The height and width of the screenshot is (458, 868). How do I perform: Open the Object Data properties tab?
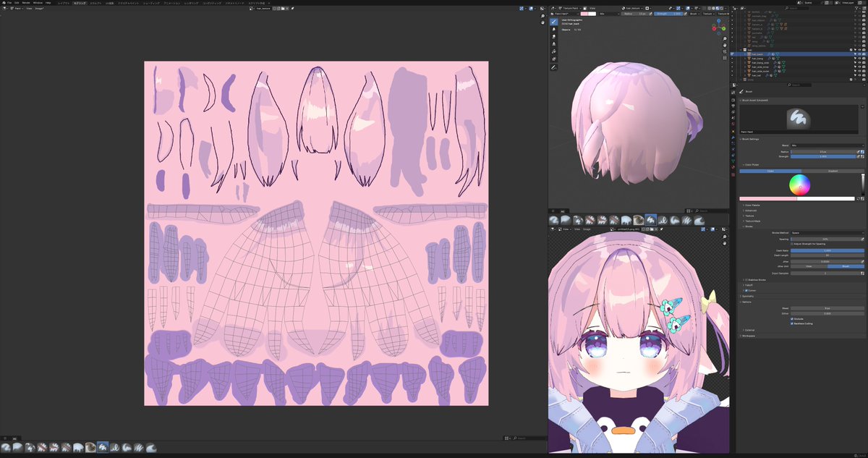point(733,161)
